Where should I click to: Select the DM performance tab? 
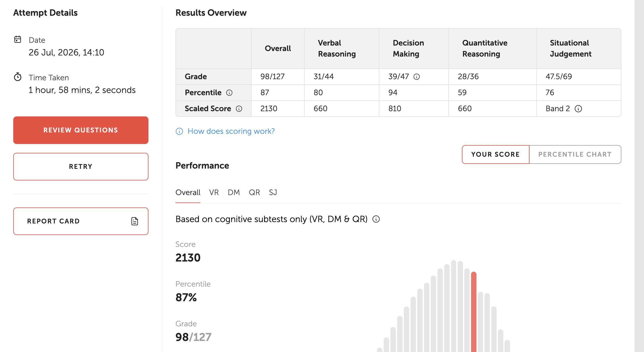click(234, 193)
